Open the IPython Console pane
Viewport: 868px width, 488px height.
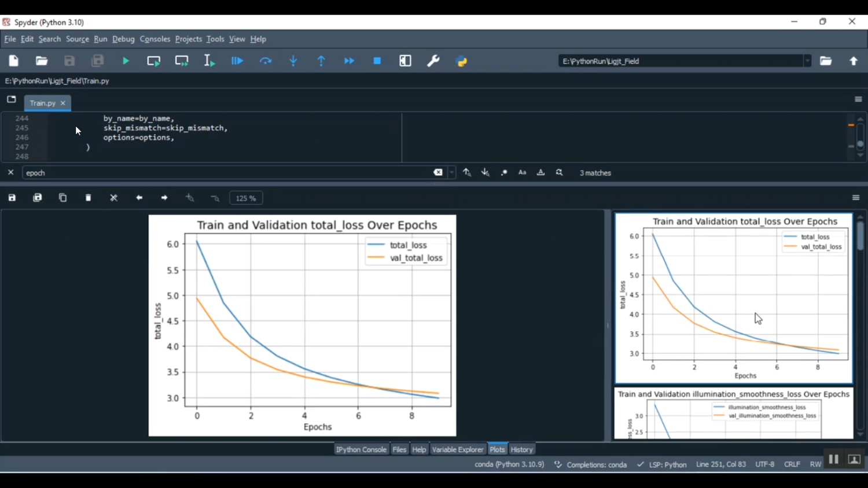[x=361, y=449]
